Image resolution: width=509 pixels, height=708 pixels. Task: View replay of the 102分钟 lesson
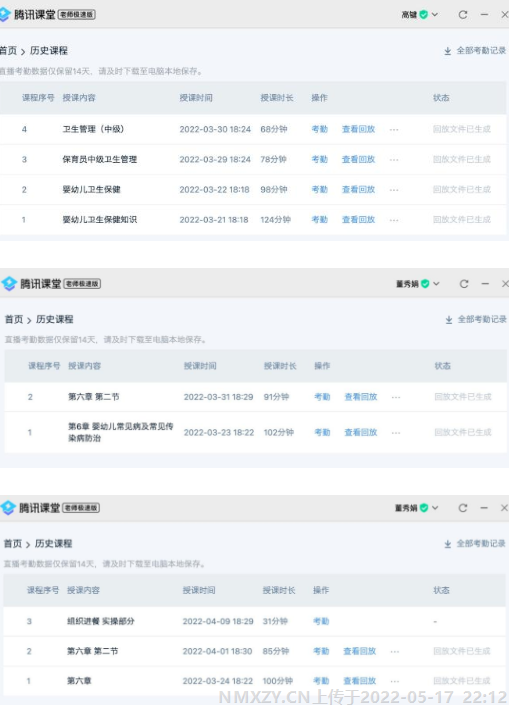pos(360,433)
